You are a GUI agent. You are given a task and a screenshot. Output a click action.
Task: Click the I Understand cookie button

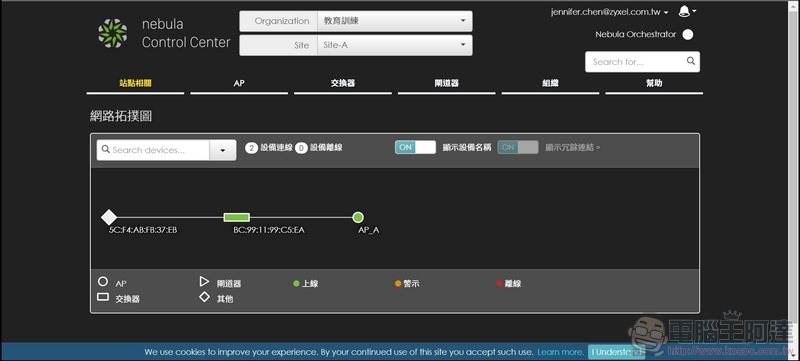[616, 352]
